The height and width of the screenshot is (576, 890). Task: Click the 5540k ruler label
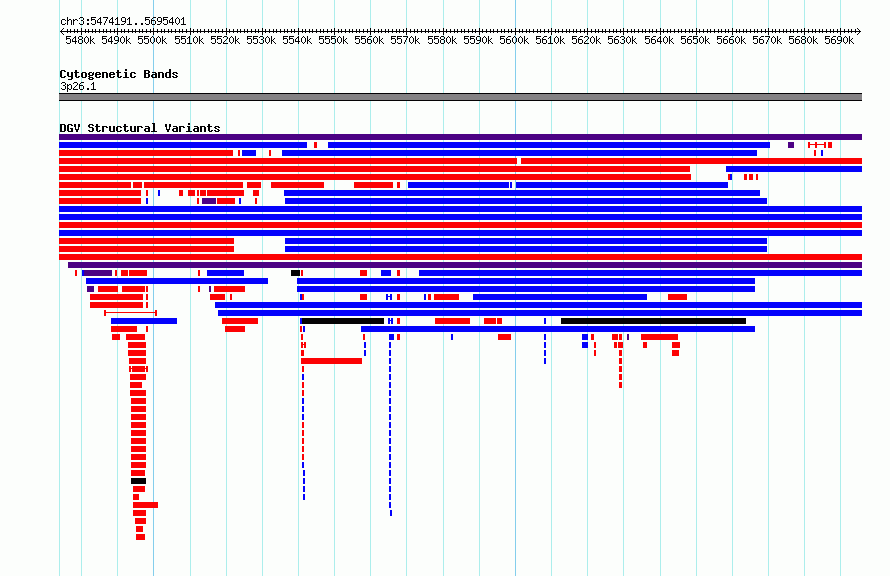tap(297, 40)
